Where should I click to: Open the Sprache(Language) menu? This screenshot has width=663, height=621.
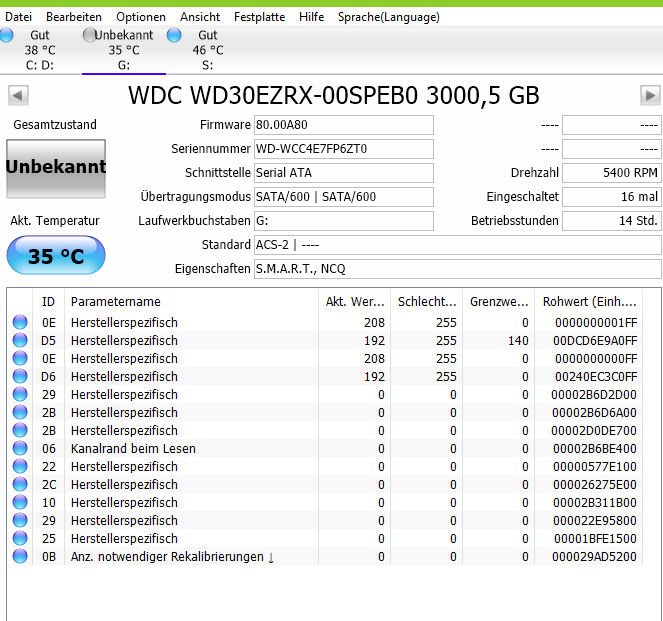pyautogui.click(x=389, y=17)
